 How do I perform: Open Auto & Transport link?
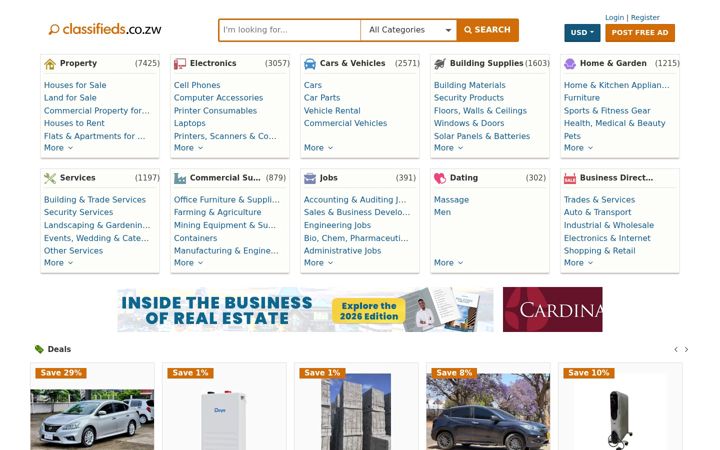[x=597, y=212]
